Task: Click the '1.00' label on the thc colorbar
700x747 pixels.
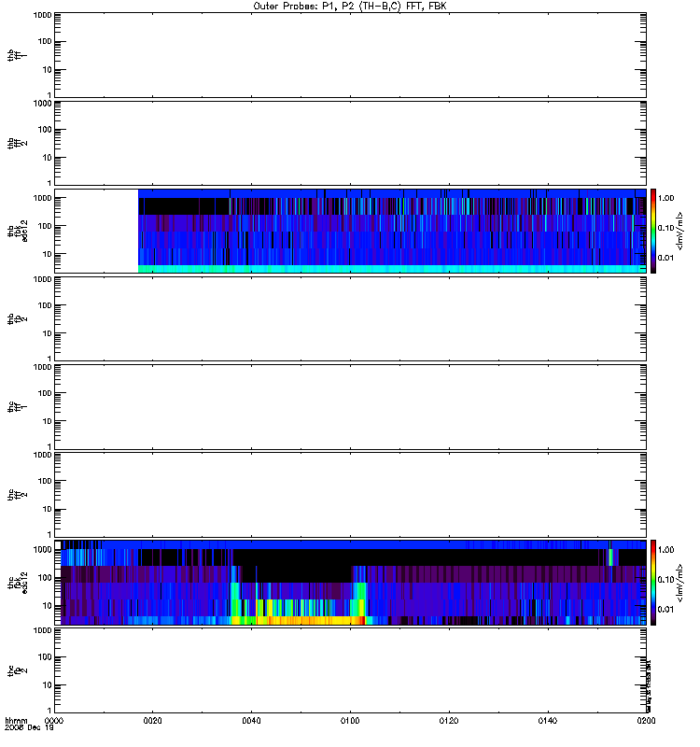Action: pos(665,550)
